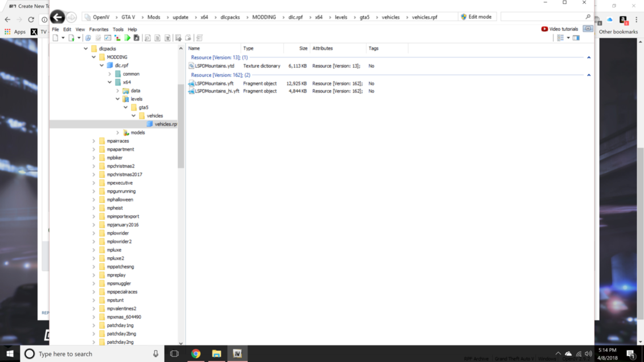Click the new file toolbar icon

(x=55, y=38)
